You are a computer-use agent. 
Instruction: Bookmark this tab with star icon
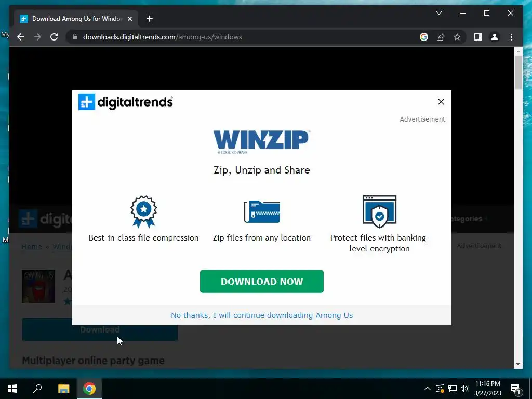pyautogui.click(x=457, y=37)
